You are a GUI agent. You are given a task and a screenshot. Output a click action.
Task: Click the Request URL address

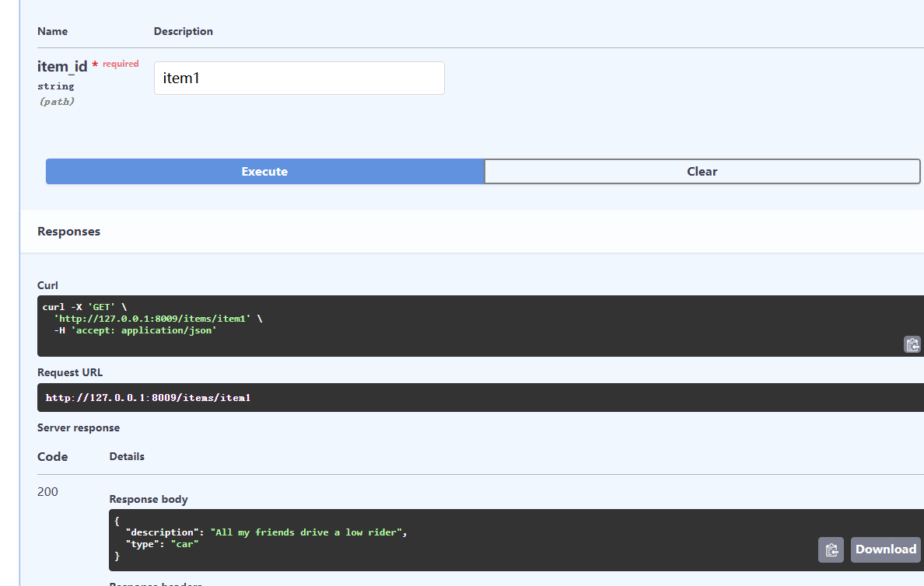(x=148, y=397)
